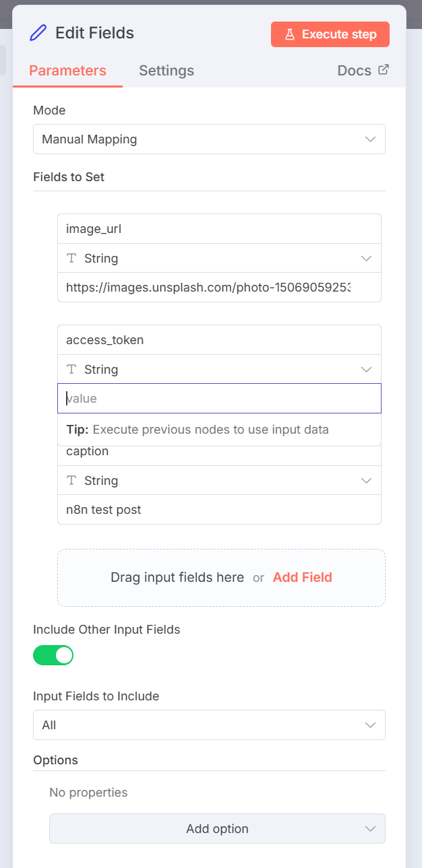Click the image_url value field with Unsplash URL

pos(209,288)
